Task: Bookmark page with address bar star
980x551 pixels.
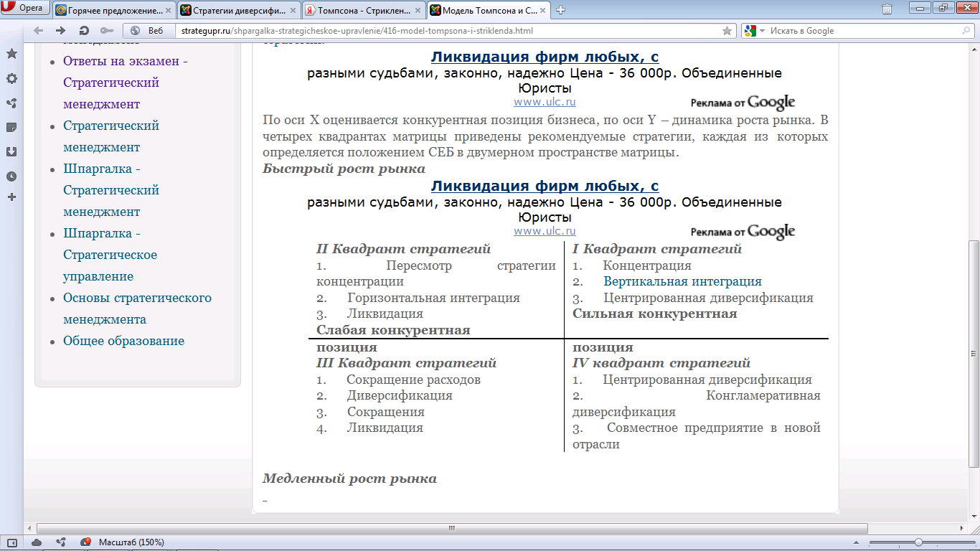Action: click(x=727, y=31)
